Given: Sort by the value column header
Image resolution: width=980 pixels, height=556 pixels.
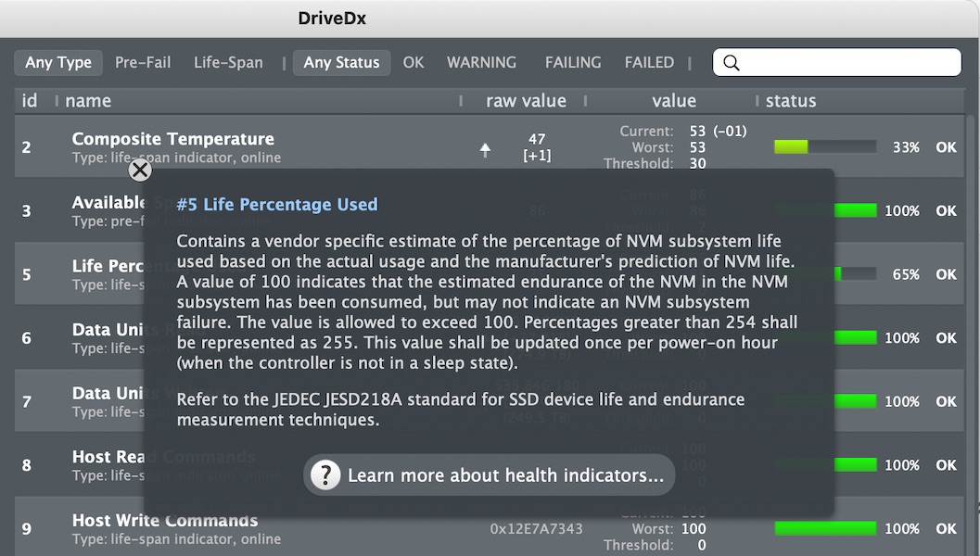Looking at the screenshot, I should click(674, 101).
